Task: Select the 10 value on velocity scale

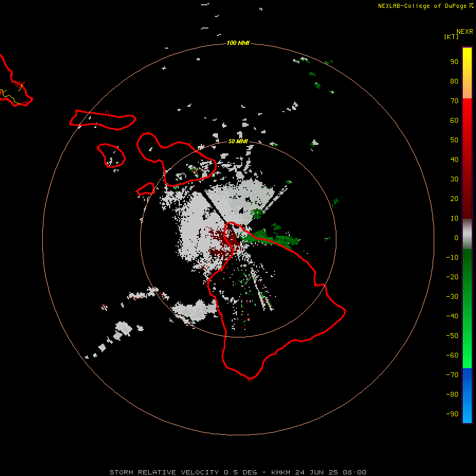Action: pos(454,218)
